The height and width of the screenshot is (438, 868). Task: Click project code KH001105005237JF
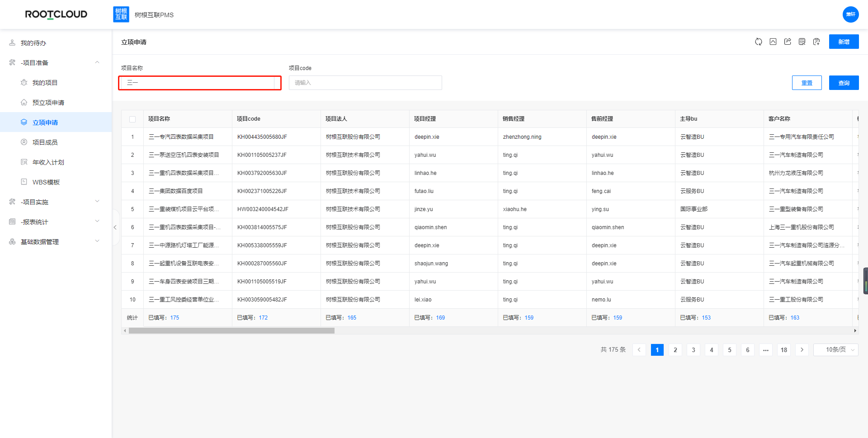pyautogui.click(x=262, y=155)
